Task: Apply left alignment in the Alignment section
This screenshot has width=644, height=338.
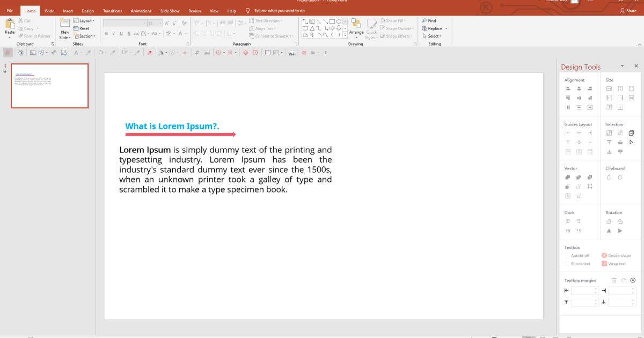Action: [567, 87]
